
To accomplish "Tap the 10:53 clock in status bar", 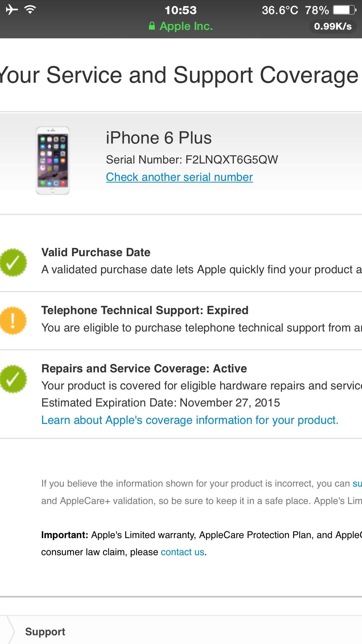I will [181, 10].
